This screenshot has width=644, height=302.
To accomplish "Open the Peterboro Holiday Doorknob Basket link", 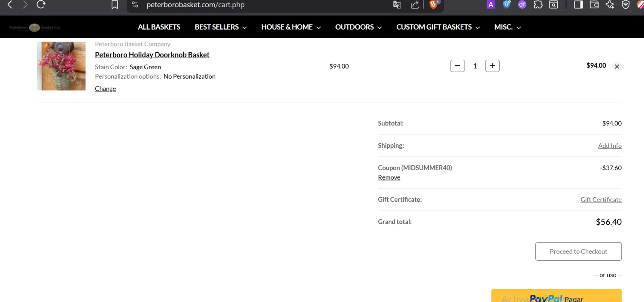I will pyautogui.click(x=152, y=55).
